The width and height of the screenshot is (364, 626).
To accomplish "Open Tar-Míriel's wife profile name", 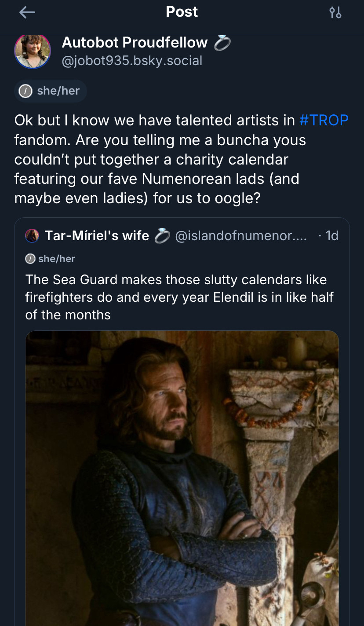I will coord(97,236).
